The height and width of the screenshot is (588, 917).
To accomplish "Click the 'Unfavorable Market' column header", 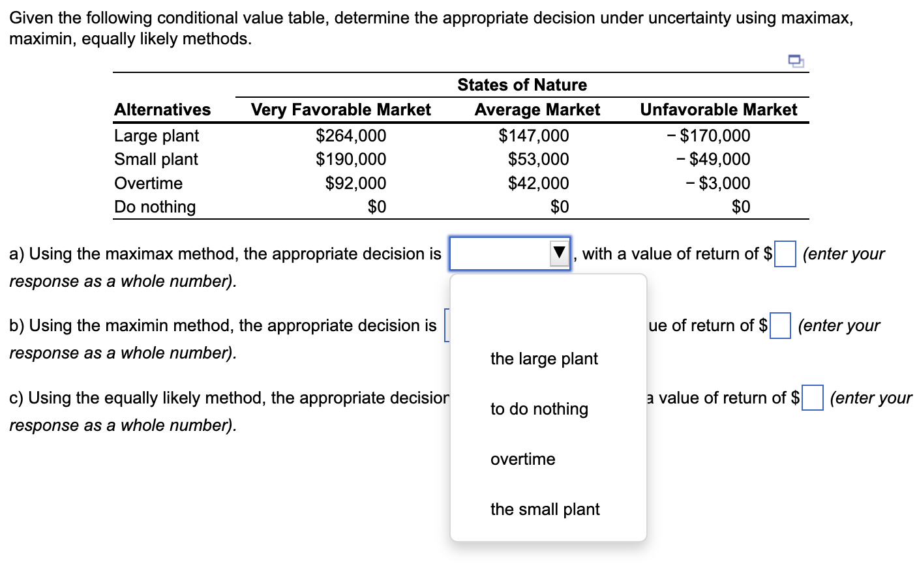I will (718, 110).
